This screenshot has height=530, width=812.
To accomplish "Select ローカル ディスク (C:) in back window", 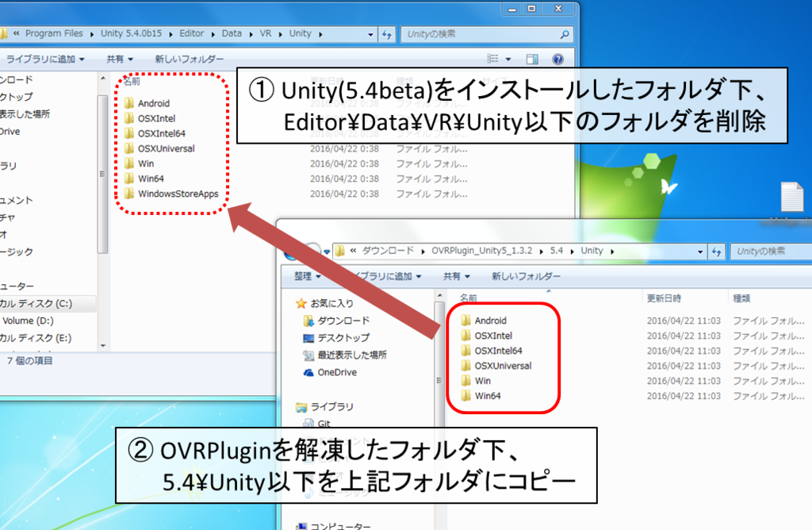I will [x=36, y=304].
